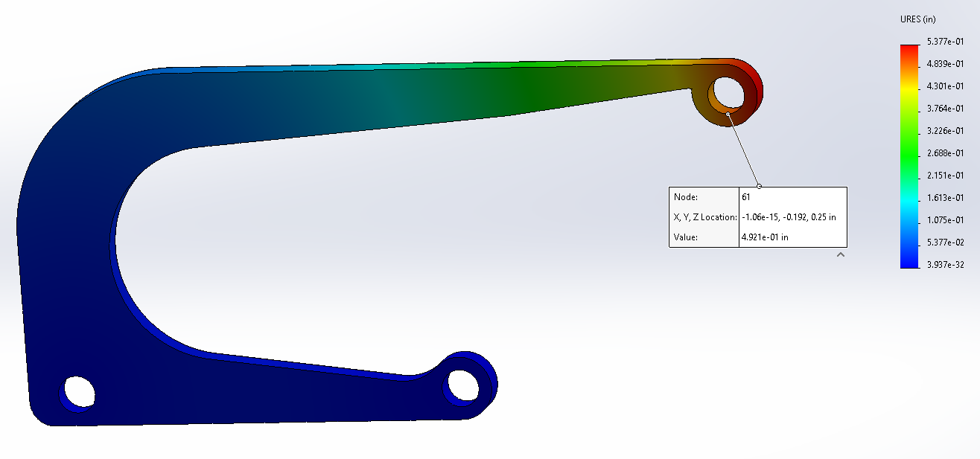The width and height of the screenshot is (980, 459).
Task: Click the "Value:" label in the callout
Action: [686, 237]
